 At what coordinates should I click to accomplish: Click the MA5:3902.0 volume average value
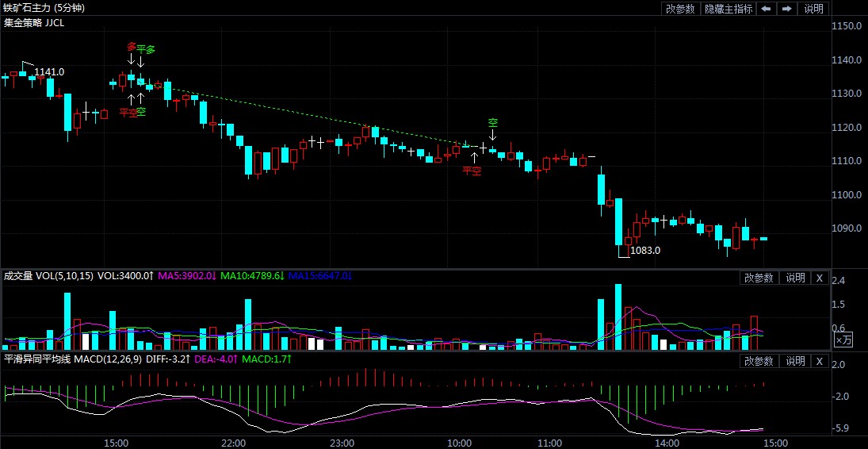(187, 275)
